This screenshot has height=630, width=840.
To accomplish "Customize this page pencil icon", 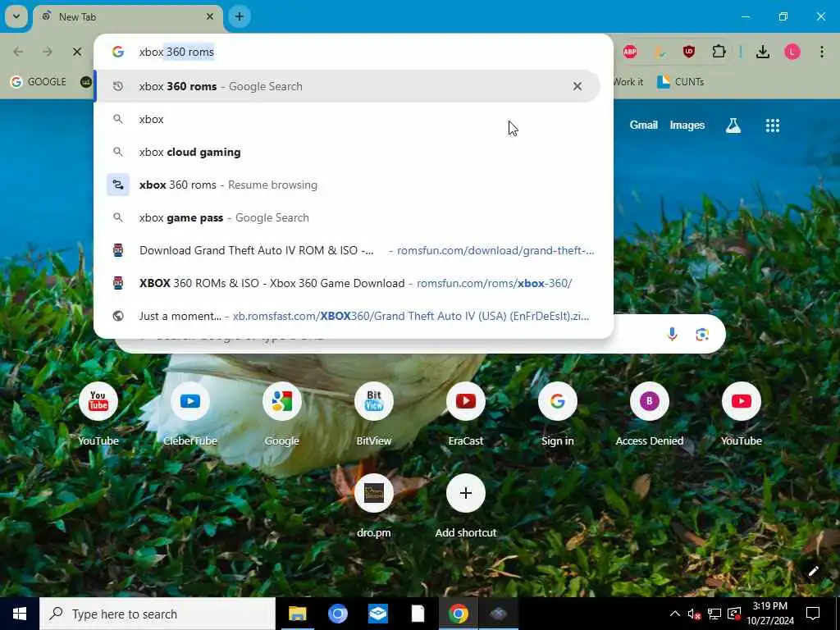I will [813, 571].
